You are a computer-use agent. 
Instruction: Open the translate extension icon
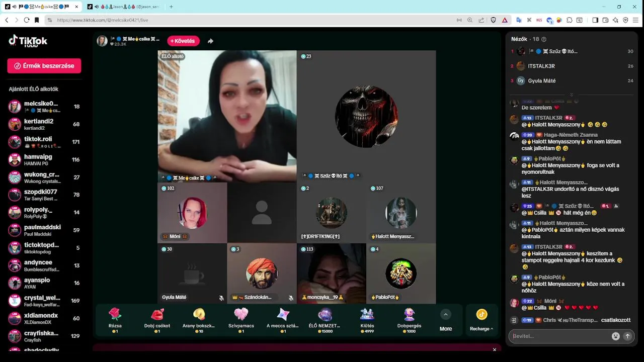coord(519,20)
